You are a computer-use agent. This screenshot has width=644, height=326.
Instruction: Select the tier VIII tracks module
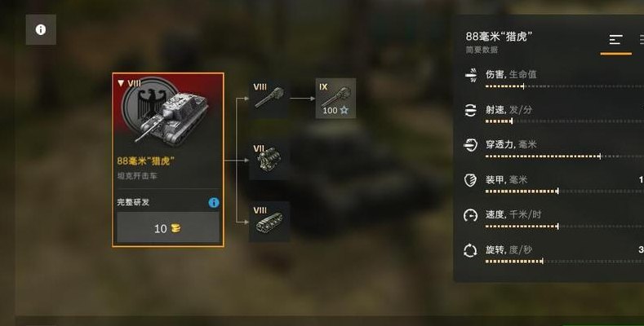pyautogui.click(x=269, y=222)
